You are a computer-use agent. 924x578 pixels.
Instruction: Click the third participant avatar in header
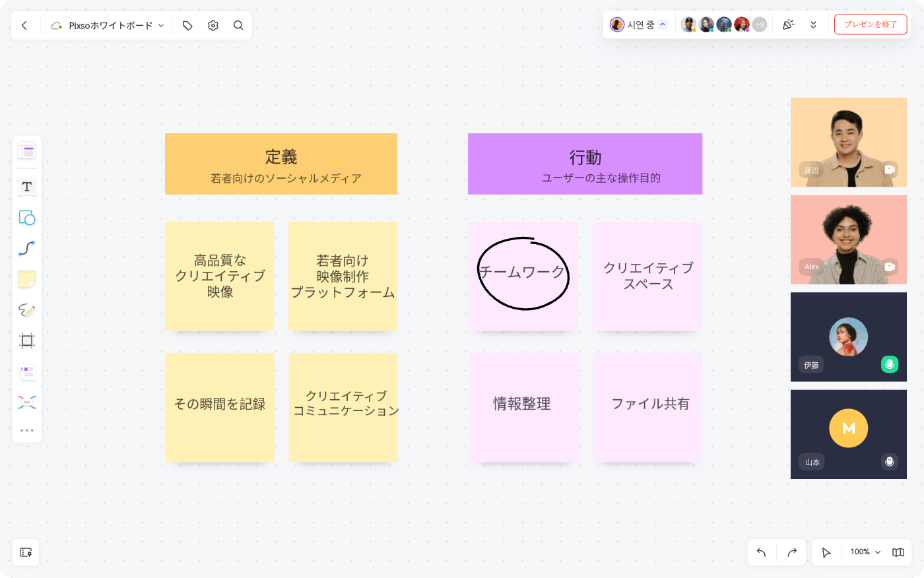click(x=724, y=24)
